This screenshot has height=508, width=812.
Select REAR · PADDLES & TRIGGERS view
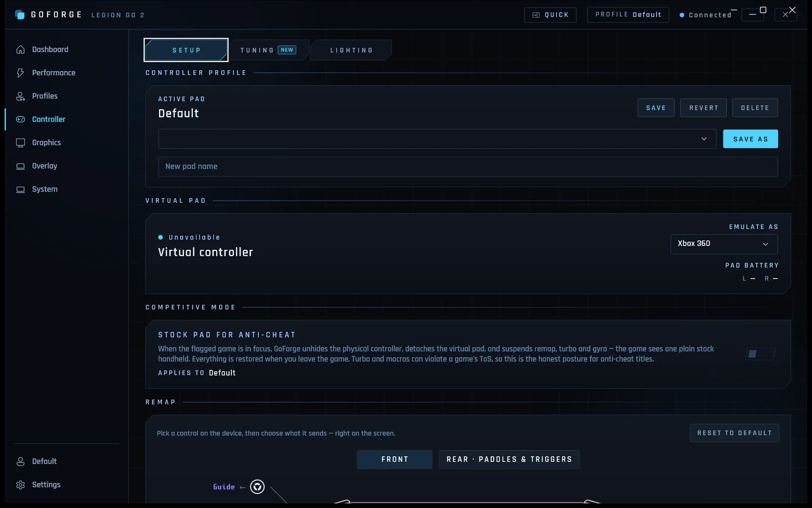pyautogui.click(x=509, y=459)
